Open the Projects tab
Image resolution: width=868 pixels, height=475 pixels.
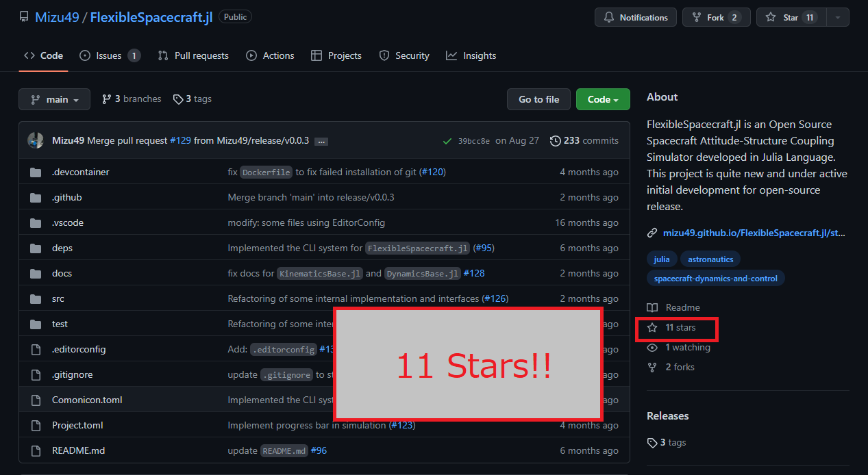point(336,55)
